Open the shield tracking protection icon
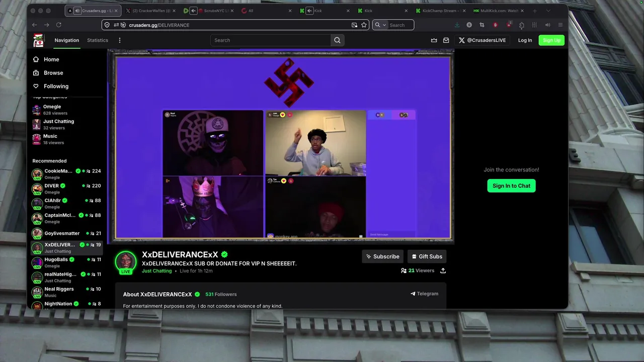This screenshot has width=644, height=362. (107, 25)
